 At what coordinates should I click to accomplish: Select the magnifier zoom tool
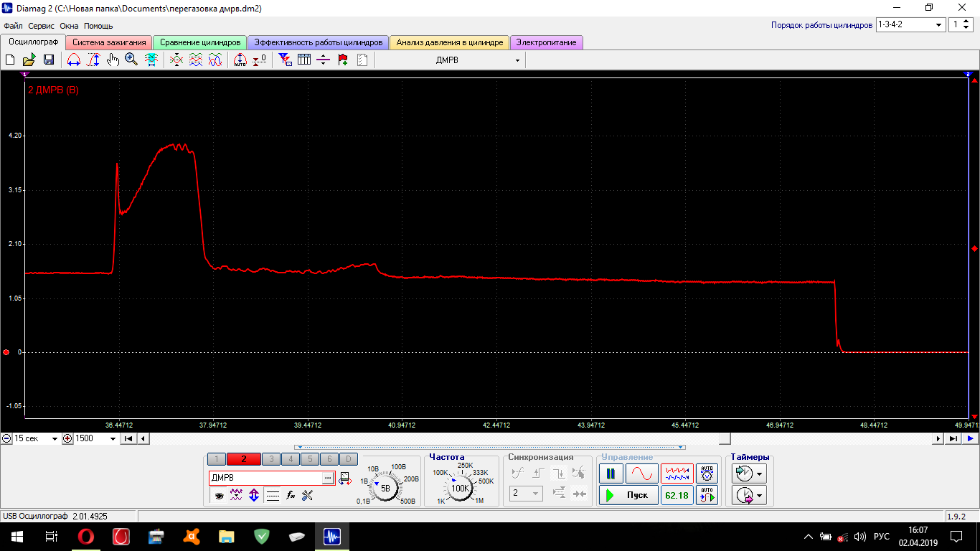coord(131,60)
